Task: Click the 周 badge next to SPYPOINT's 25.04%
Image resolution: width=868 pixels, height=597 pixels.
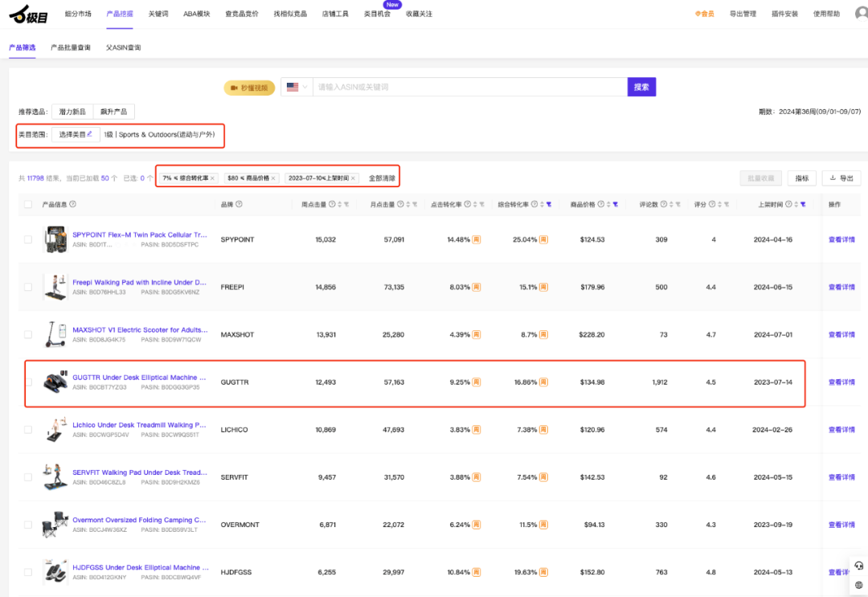Action: (x=543, y=239)
